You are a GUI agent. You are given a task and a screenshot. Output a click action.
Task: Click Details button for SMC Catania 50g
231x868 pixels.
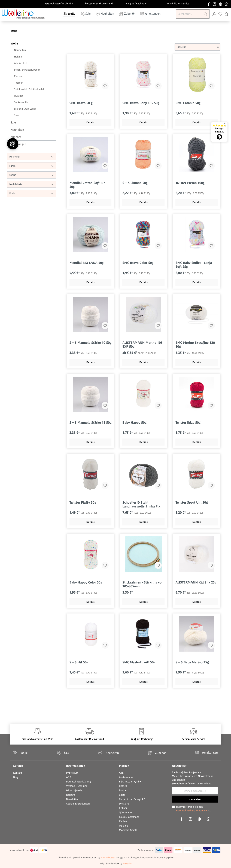[196, 122]
